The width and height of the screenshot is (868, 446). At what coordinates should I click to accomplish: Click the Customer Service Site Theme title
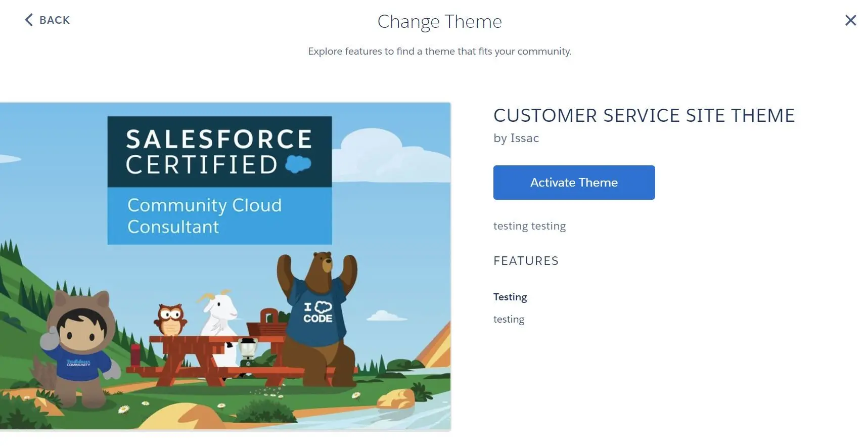[x=644, y=116]
